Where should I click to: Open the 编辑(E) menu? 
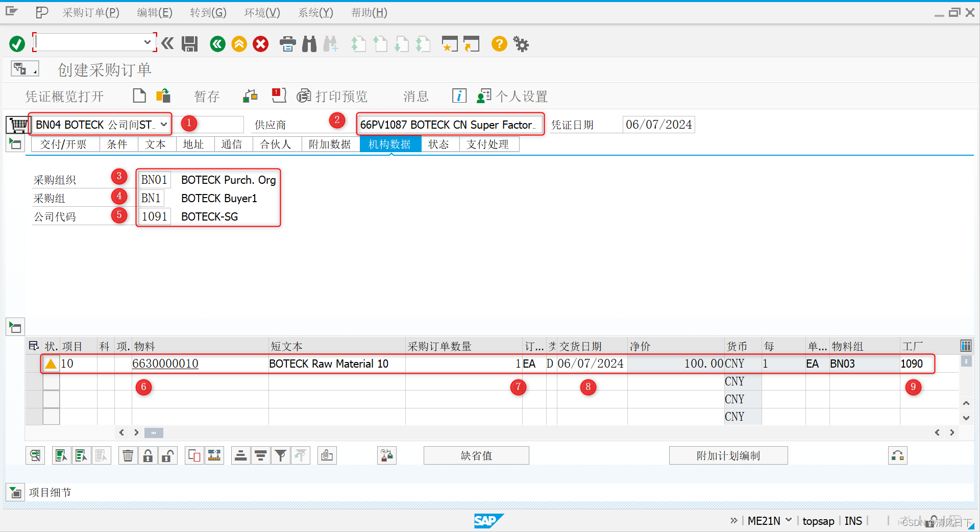pos(155,13)
